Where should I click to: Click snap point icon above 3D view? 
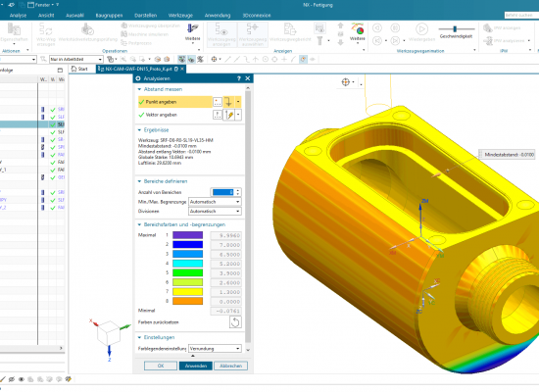[346, 82]
